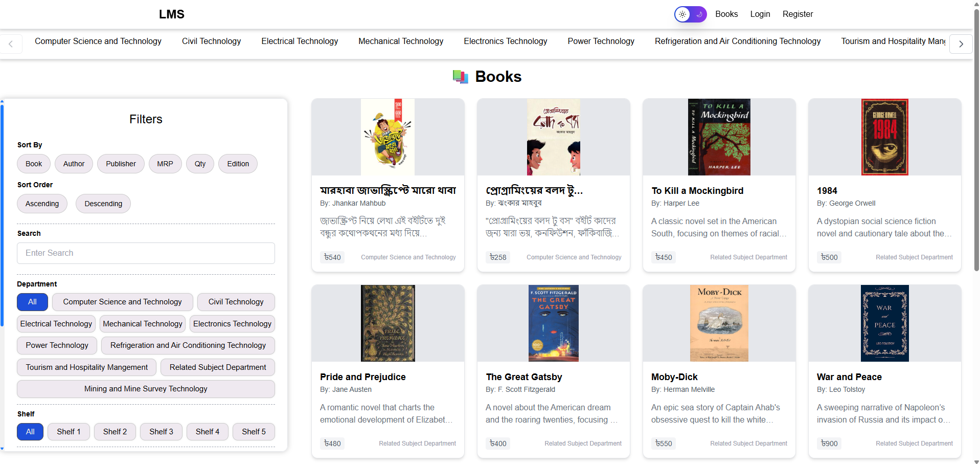
Task: Filter by Tourism and Hospitality Mangement
Action: coord(87,367)
